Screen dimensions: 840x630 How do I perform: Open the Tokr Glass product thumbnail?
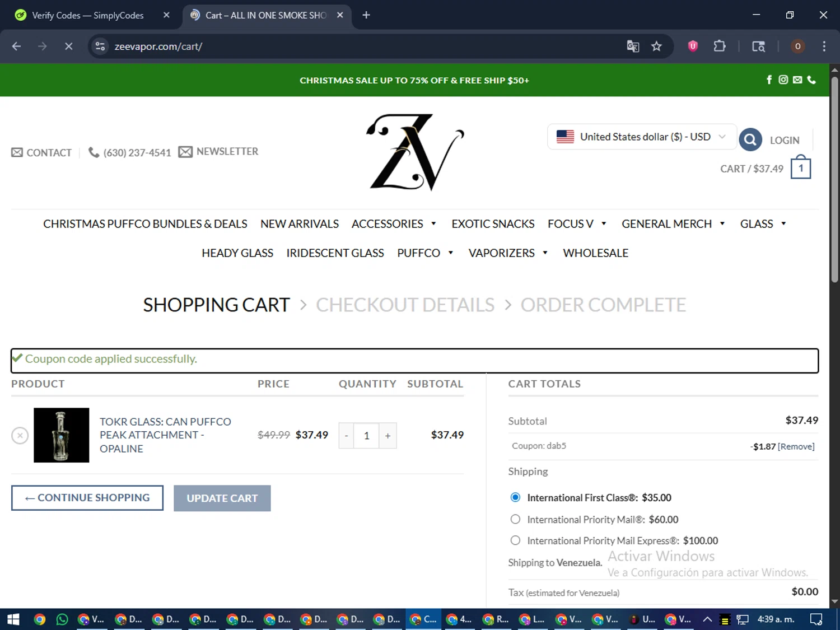tap(62, 435)
